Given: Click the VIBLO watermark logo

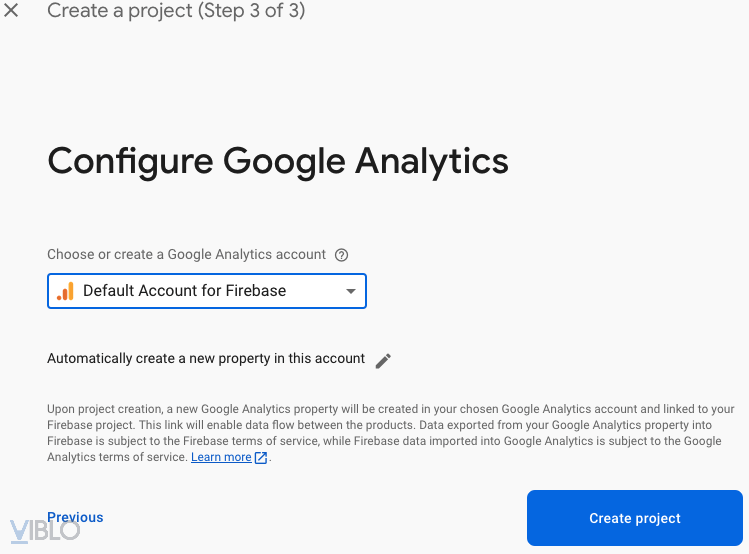Looking at the screenshot, I should (x=44, y=530).
